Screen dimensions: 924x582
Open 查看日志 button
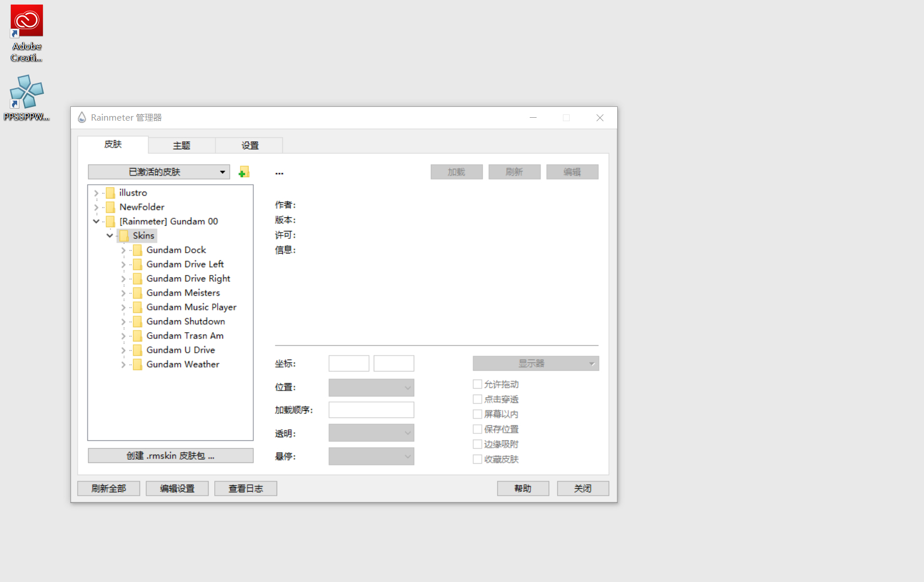click(246, 489)
